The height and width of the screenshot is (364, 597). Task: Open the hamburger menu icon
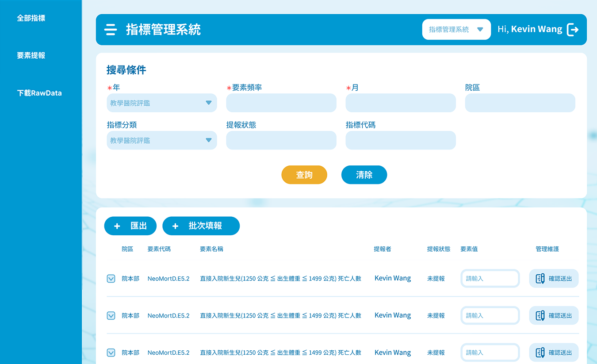coord(111,30)
